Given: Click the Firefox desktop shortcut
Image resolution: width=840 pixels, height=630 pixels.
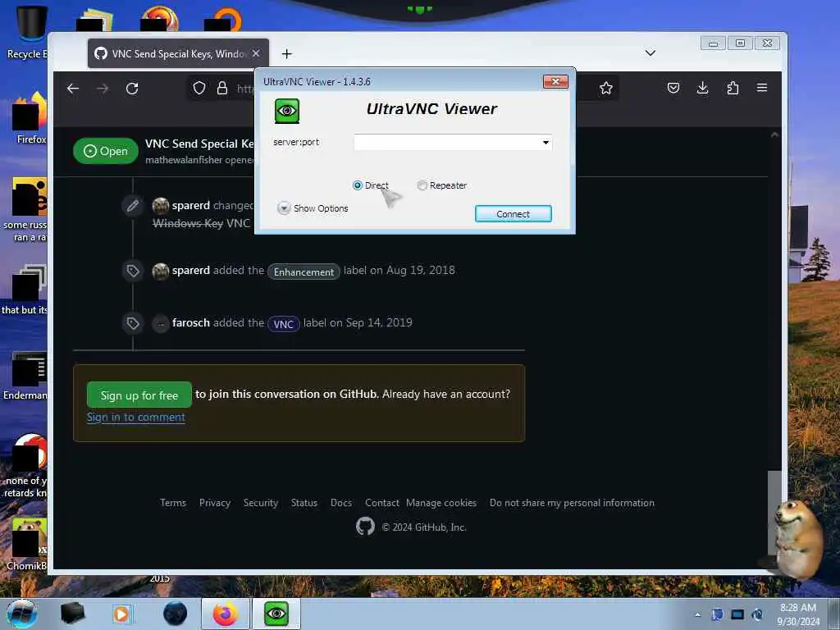Looking at the screenshot, I should click(x=30, y=118).
